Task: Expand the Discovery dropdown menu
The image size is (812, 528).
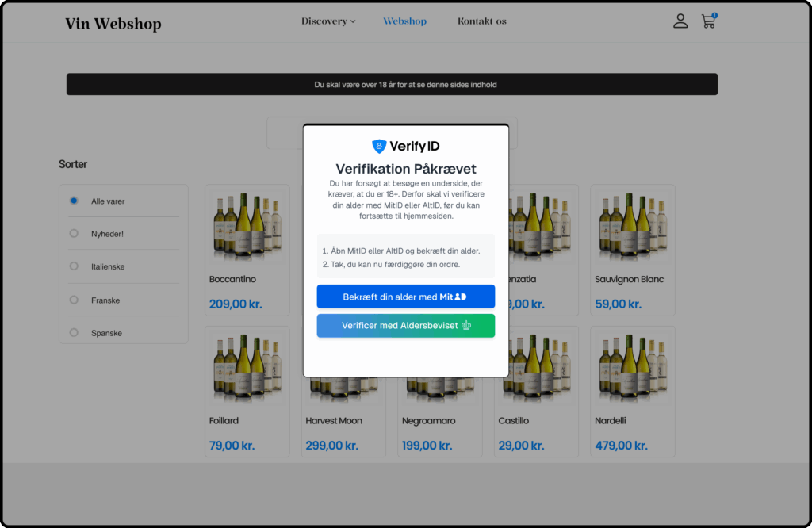Action: (x=328, y=21)
